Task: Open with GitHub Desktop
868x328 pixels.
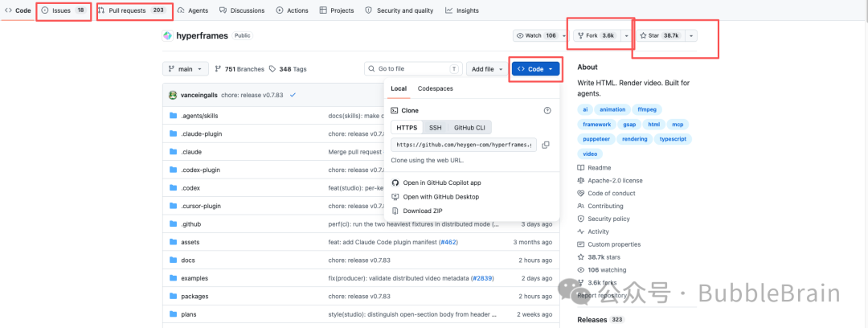Action: (x=440, y=197)
